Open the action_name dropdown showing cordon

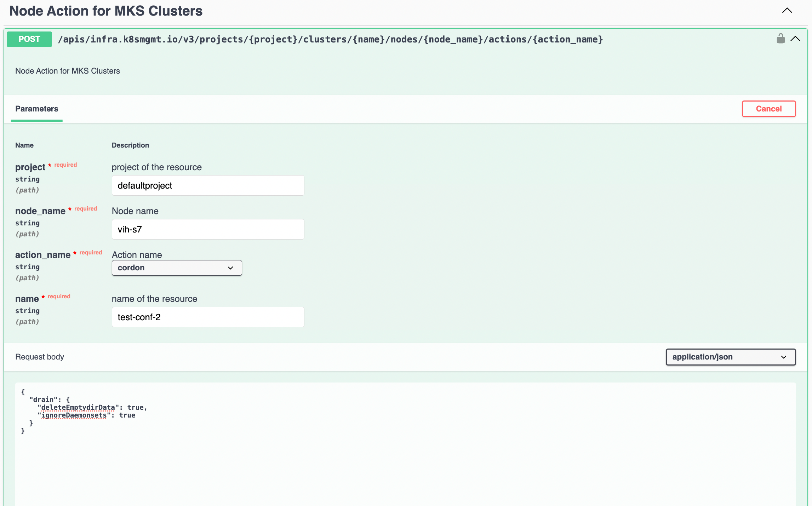[177, 268]
